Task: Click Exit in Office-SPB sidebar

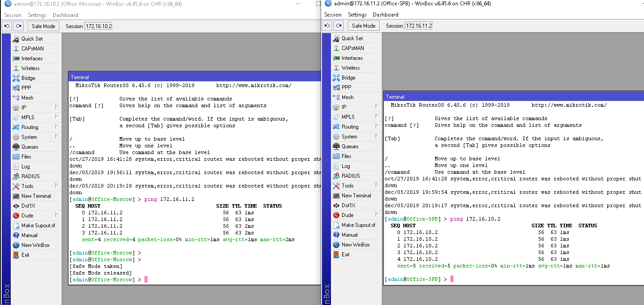Action: 356,255
